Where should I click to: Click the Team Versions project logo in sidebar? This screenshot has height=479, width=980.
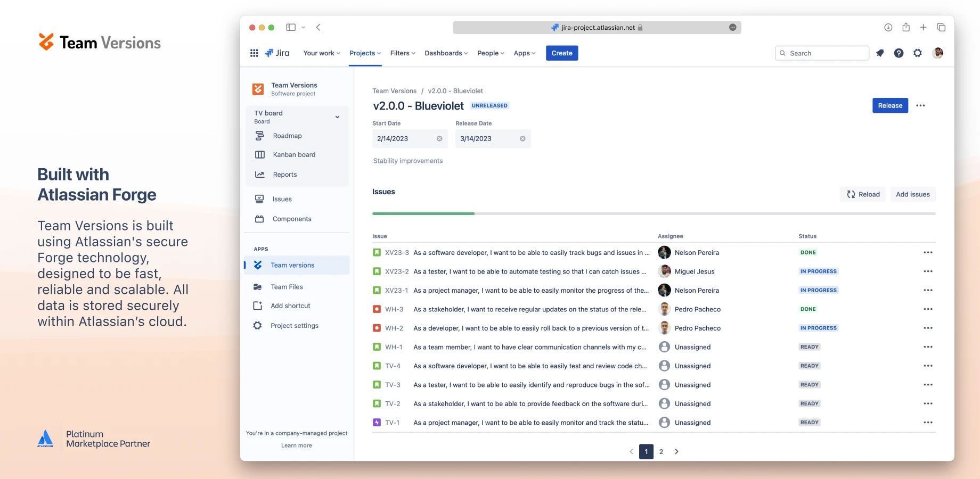click(x=258, y=89)
